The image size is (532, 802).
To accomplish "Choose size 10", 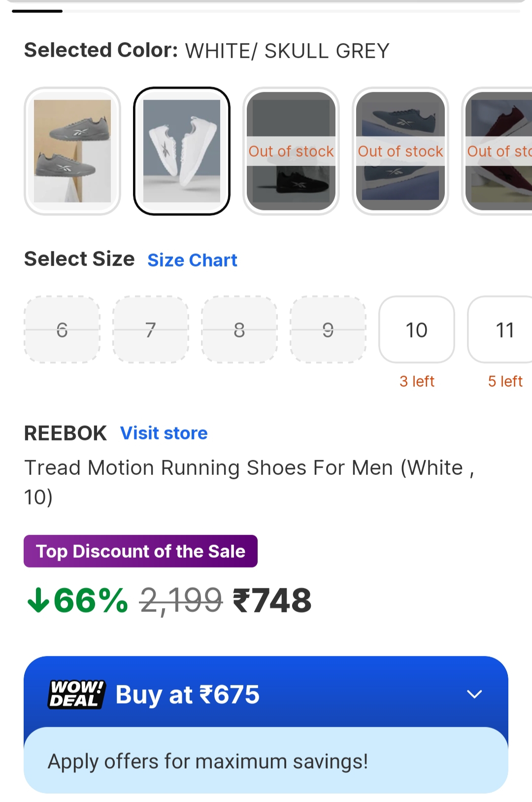I will (x=416, y=330).
